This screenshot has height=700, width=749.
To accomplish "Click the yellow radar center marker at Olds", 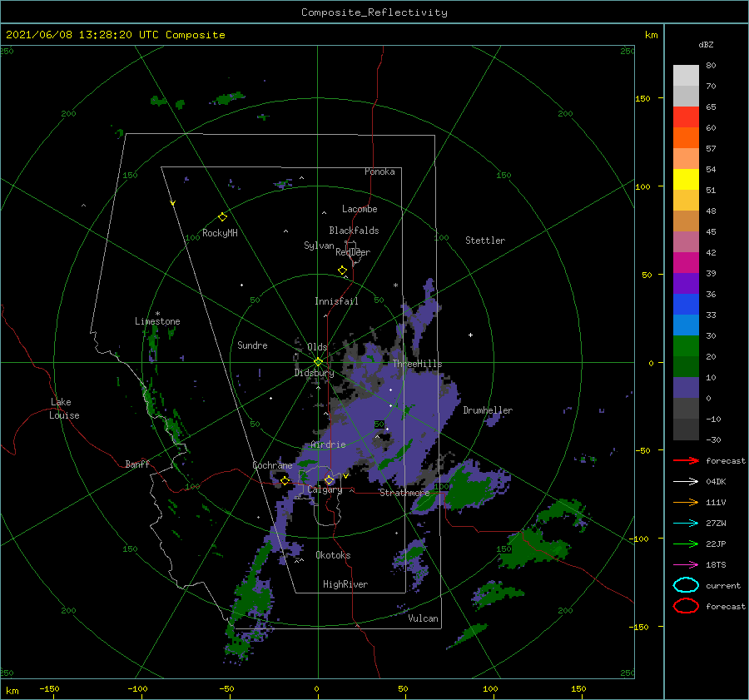I will click(318, 362).
